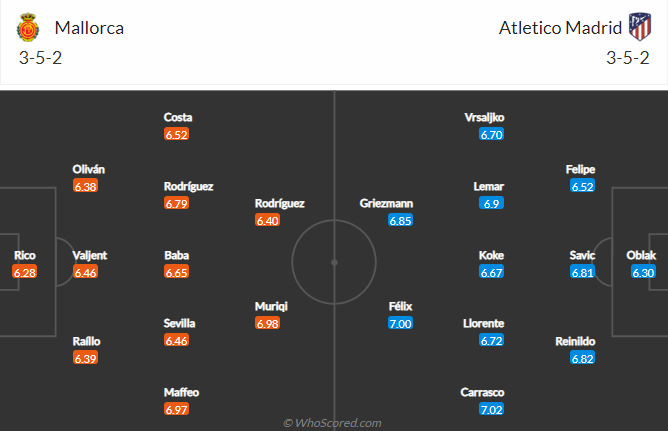Select Carrasco's 7.02 rating badge
This screenshot has height=431, width=668.
[x=491, y=409]
